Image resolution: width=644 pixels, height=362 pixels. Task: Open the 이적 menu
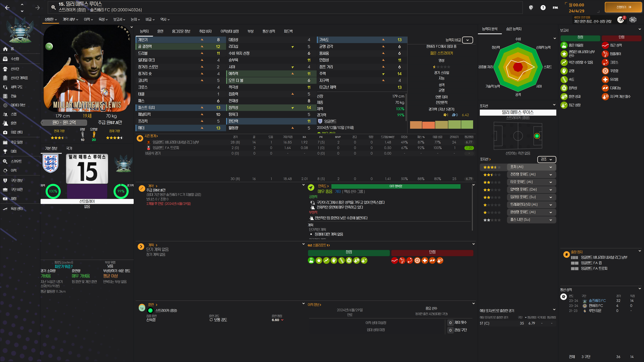tap(88, 19)
